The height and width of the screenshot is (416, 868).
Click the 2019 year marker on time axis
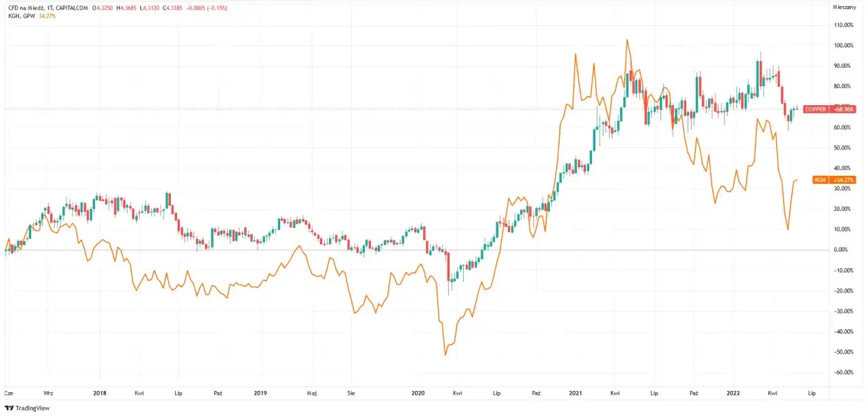coord(260,393)
